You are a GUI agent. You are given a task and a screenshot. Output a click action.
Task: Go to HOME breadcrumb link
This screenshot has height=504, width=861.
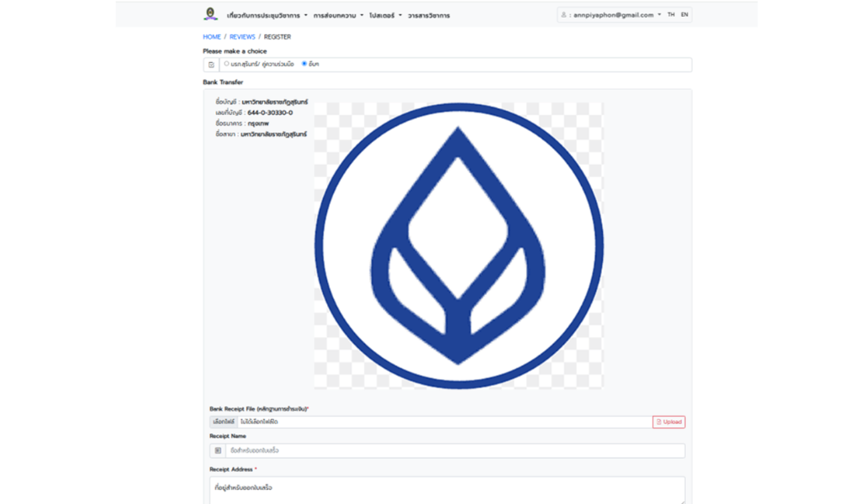coord(212,37)
